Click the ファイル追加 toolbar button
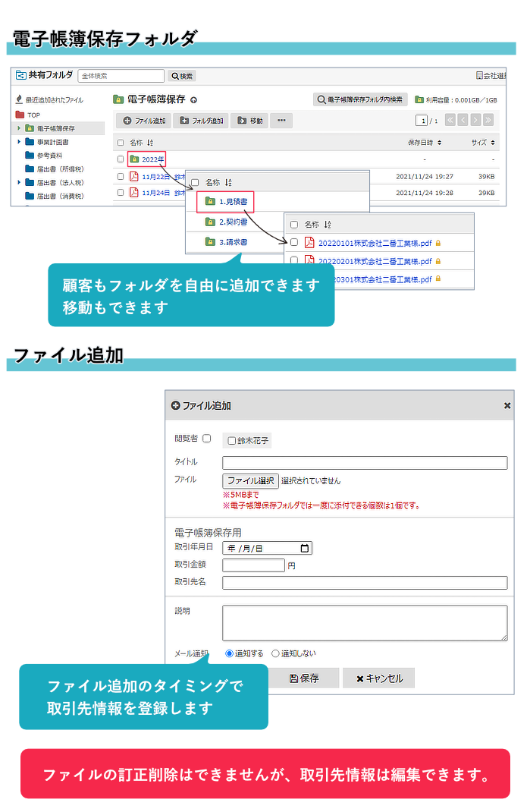 coord(144,121)
